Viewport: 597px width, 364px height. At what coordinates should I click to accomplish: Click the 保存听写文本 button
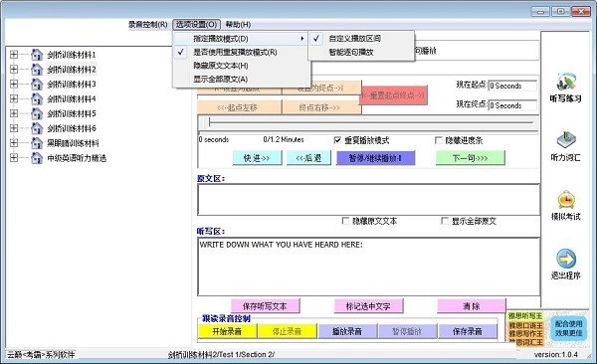pyautogui.click(x=266, y=306)
